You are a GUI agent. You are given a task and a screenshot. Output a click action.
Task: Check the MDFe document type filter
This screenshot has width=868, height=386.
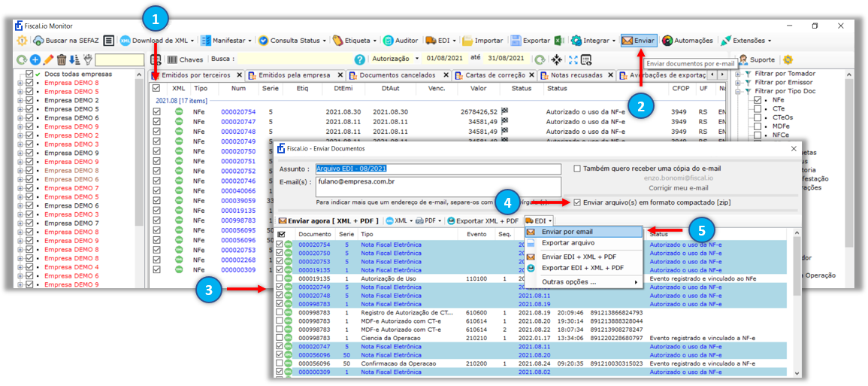coord(757,126)
